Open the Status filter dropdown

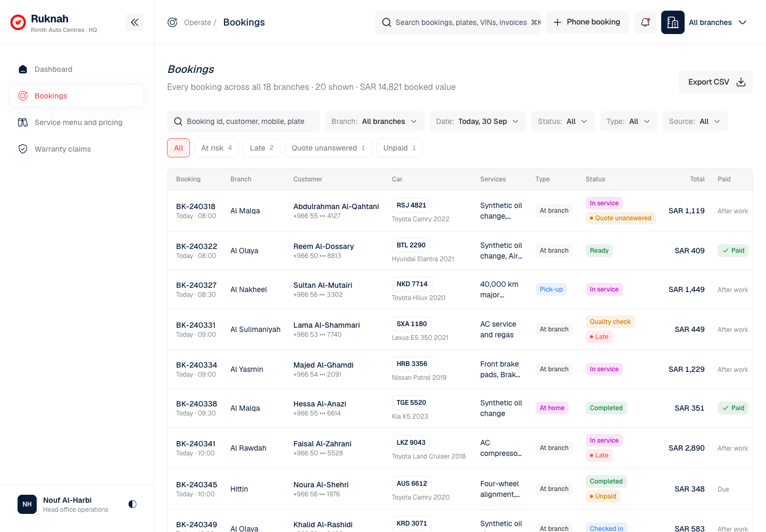[563, 121]
